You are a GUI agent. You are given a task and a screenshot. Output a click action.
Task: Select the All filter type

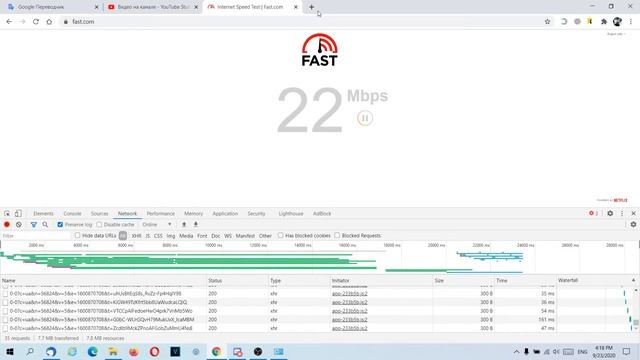(x=123, y=236)
